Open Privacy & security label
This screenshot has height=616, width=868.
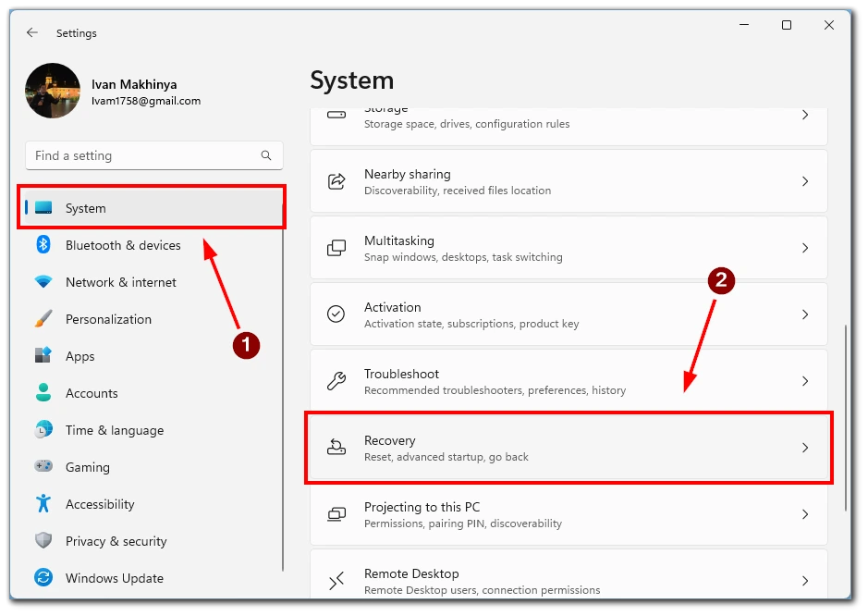tap(116, 541)
